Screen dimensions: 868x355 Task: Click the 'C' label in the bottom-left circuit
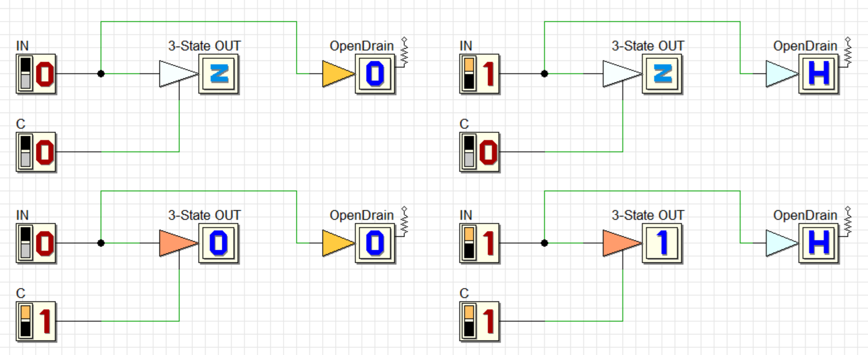pos(21,294)
